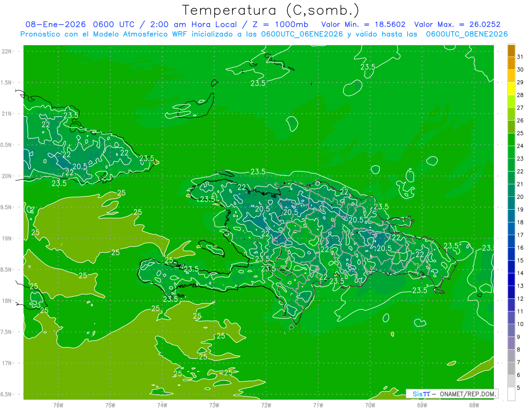The width and height of the screenshot is (532, 411).
Task: Click the 16 label on color scale
Action: (x=520, y=247)
